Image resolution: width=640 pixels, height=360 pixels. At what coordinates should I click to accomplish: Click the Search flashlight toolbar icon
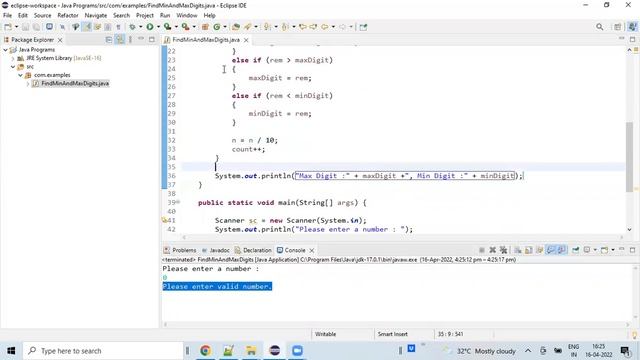(248, 27)
